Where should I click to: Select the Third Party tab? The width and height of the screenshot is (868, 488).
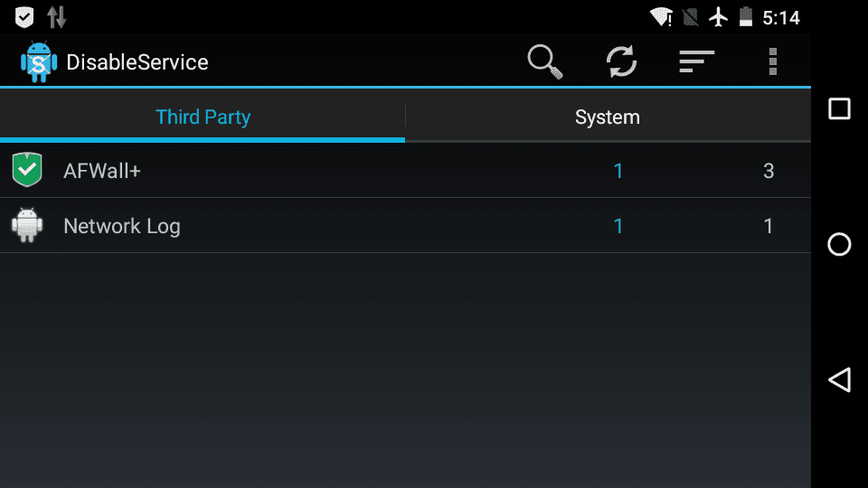click(203, 117)
